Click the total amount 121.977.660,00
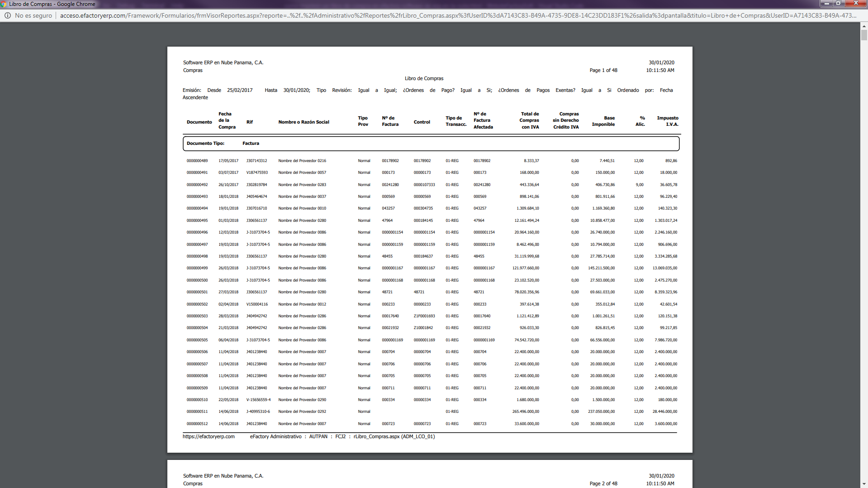The width and height of the screenshot is (868, 488). pos(526,268)
